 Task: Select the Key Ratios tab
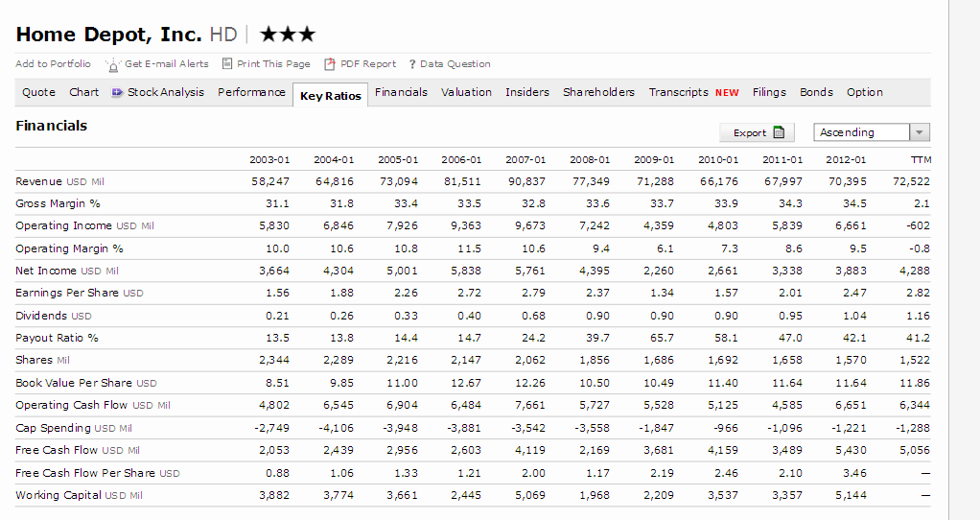pos(330,96)
